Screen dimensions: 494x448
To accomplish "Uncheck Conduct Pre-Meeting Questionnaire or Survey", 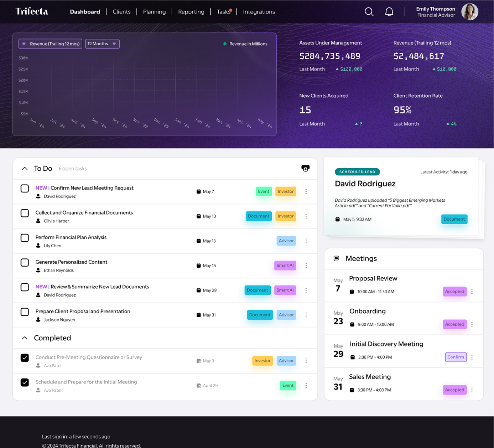I will [25, 358].
